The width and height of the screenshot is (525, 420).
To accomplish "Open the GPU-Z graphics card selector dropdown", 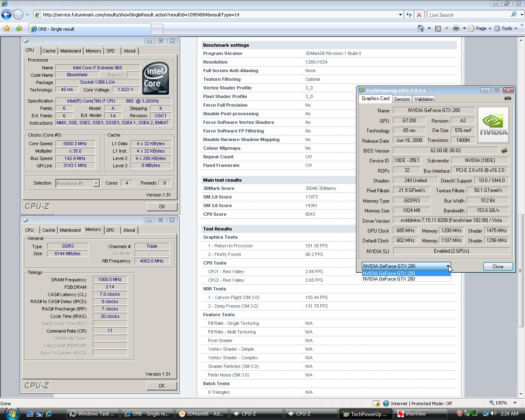I will point(448,266).
